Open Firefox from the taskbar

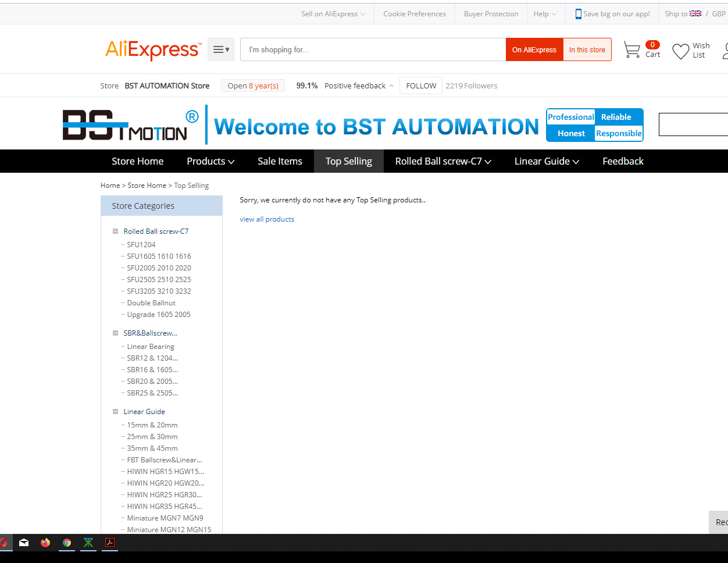point(45,543)
